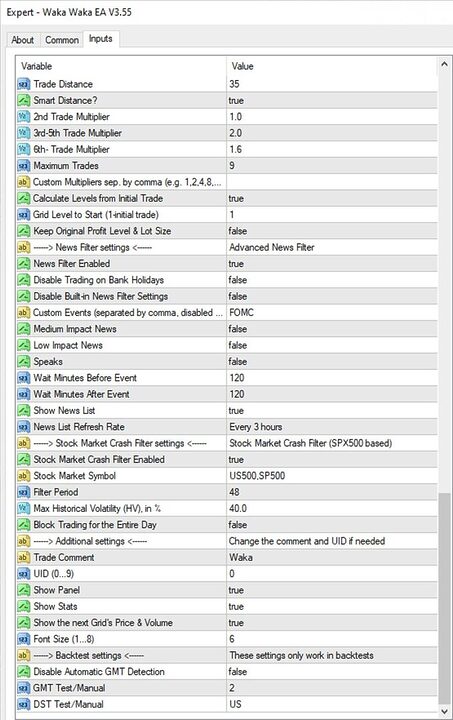The width and height of the screenshot is (453, 720).
Task: Click the integer icon next to Font Size (1...8)
Action: [x=23, y=639]
